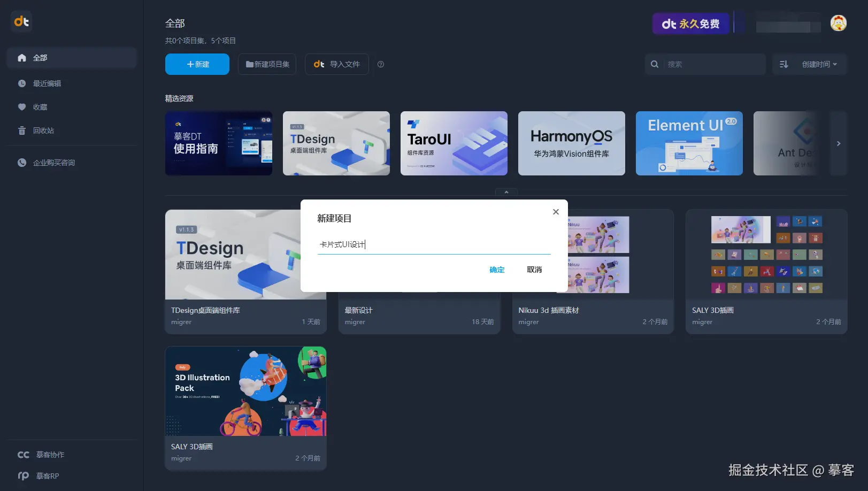This screenshot has height=491, width=868.
Task: Click the help question mark icon
Action: (381, 64)
